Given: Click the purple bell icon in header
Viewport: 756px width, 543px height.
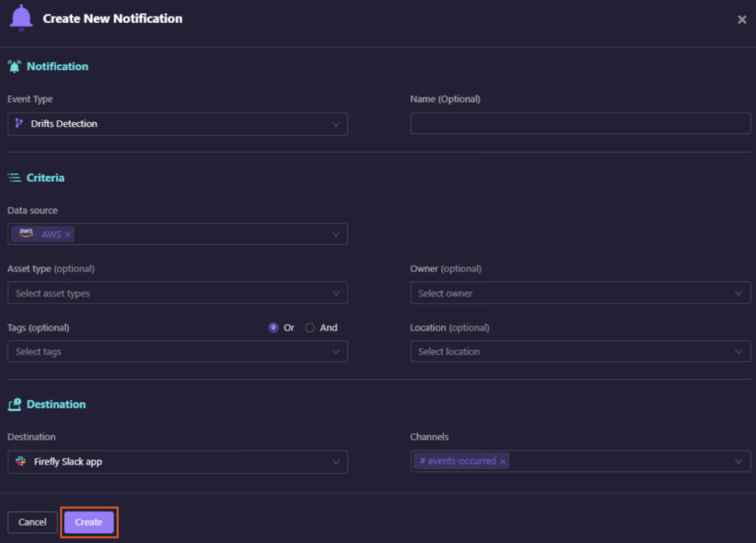Looking at the screenshot, I should (21, 18).
